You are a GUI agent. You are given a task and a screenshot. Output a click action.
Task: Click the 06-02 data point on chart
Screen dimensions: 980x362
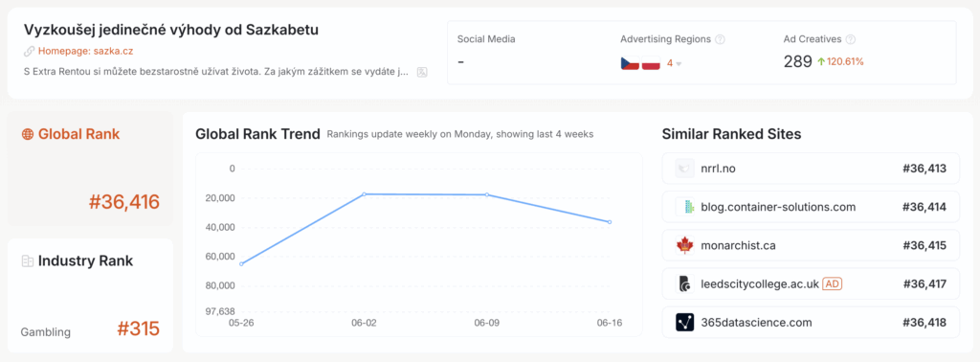tap(365, 193)
